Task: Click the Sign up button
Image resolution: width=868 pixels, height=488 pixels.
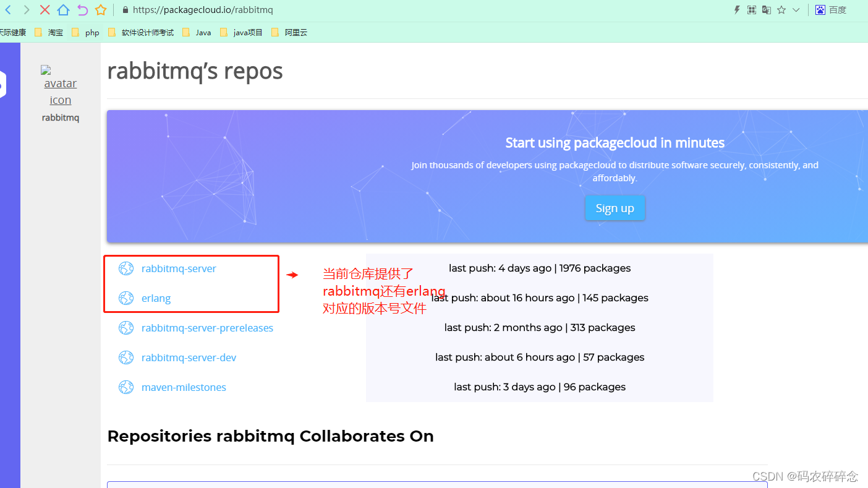Action: click(615, 208)
